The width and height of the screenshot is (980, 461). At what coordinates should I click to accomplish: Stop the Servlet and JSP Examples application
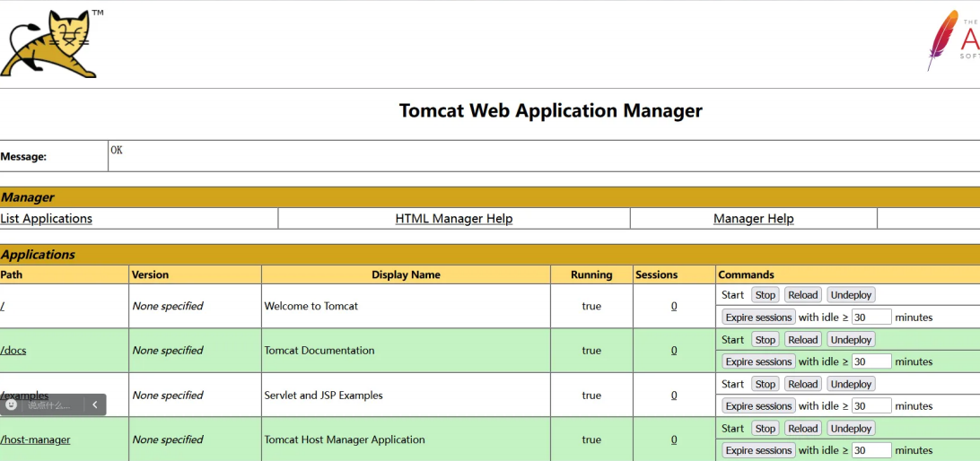coord(765,384)
